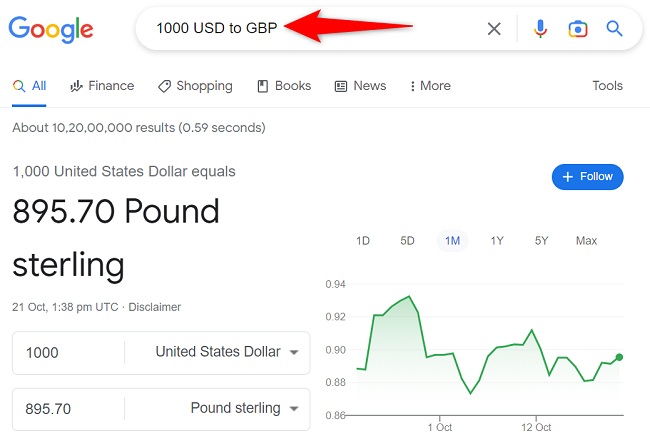Follow this currency pair
The image size is (650, 441).
(587, 177)
